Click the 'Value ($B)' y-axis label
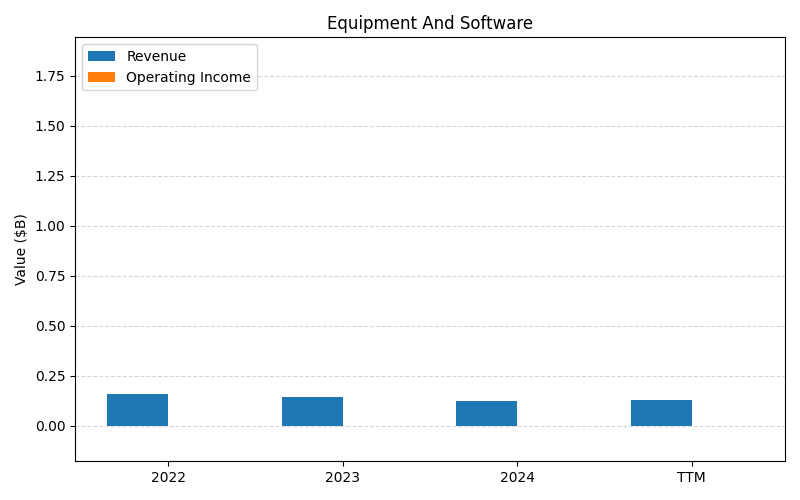Screen dimensions: 800x500 pyautogui.click(x=20, y=250)
